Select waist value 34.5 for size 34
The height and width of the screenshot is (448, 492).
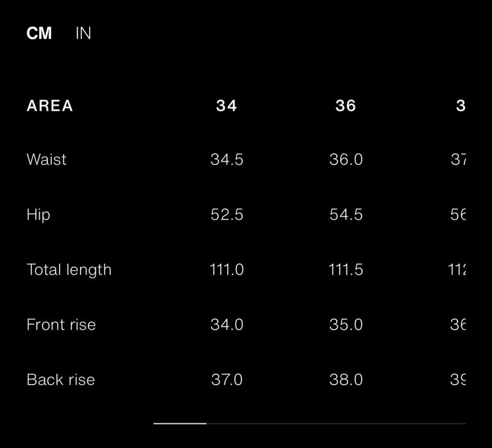227,159
